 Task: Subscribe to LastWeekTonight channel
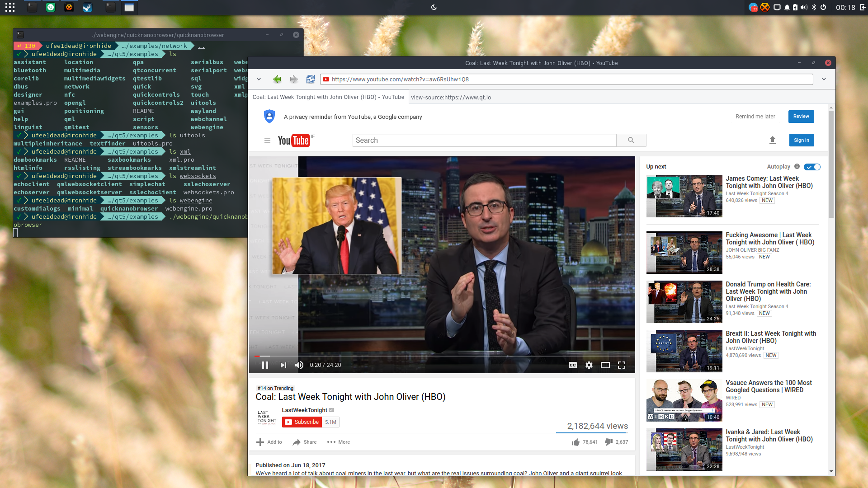302,422
